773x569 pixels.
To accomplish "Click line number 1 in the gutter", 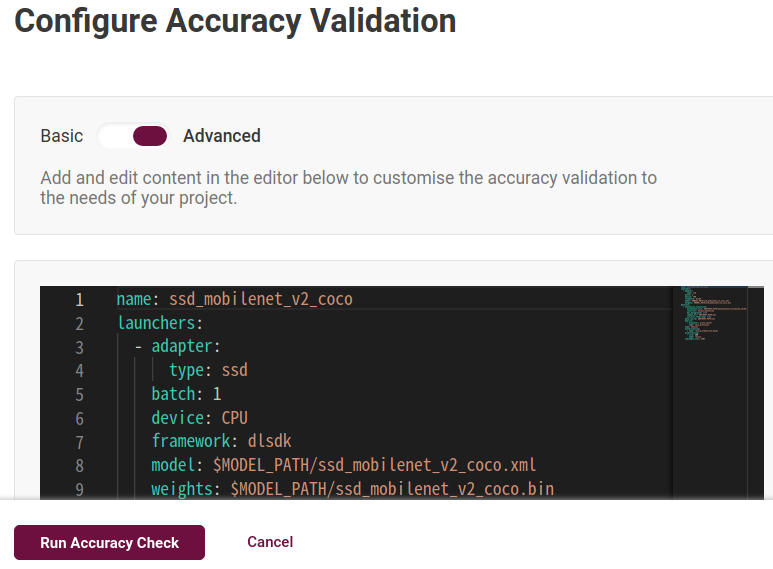I will 79,299.
